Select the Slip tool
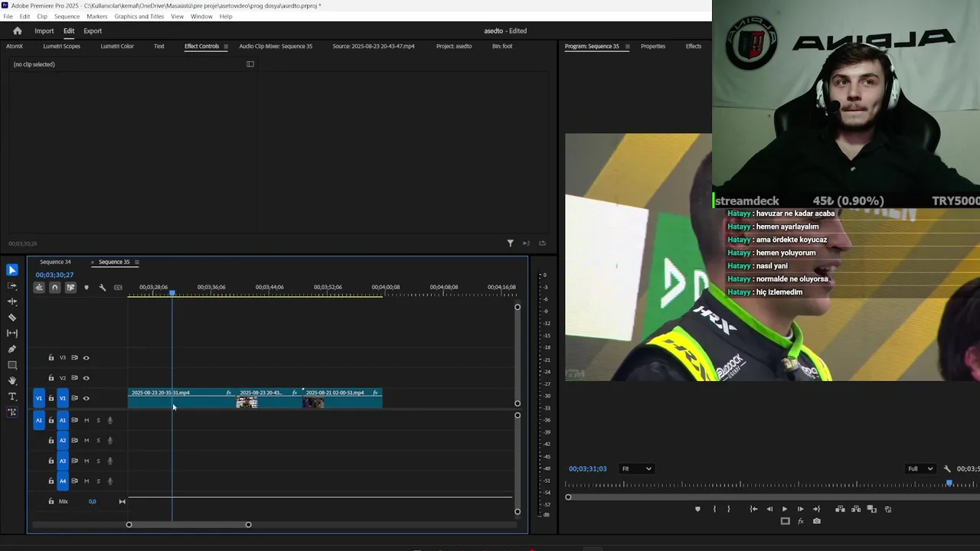Viewport: 980px width, 551px height. coord(11,333)
